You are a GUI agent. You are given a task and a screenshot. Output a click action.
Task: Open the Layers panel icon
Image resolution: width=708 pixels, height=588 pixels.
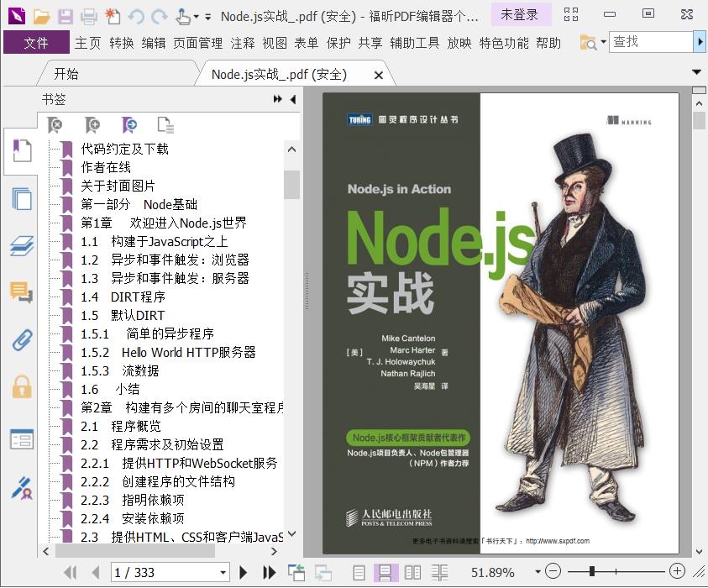click(22, 246)
